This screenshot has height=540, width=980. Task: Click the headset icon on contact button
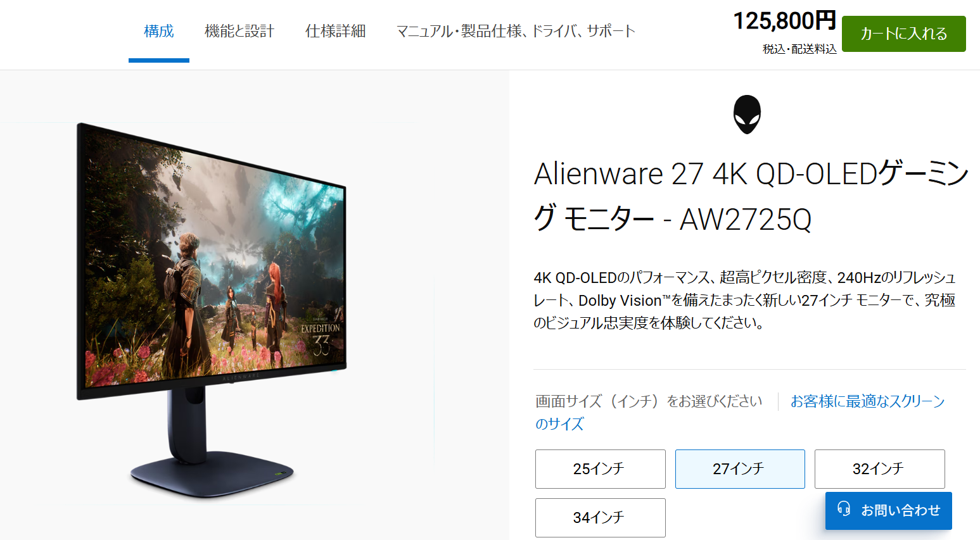(844, 509)
